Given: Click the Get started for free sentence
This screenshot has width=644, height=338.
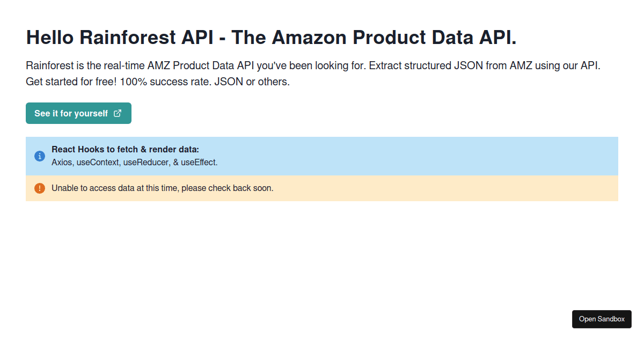Looking at the screenshot, I should [x=71, y=82].
